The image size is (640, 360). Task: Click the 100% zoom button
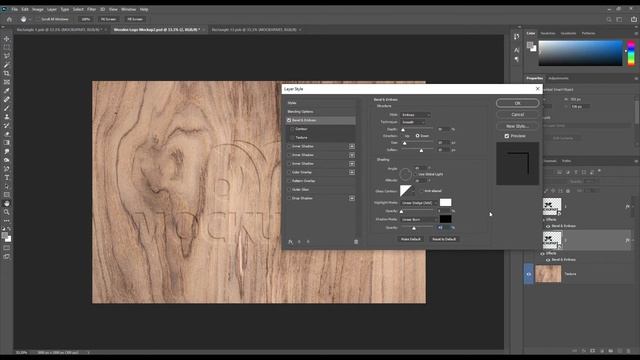86,19
